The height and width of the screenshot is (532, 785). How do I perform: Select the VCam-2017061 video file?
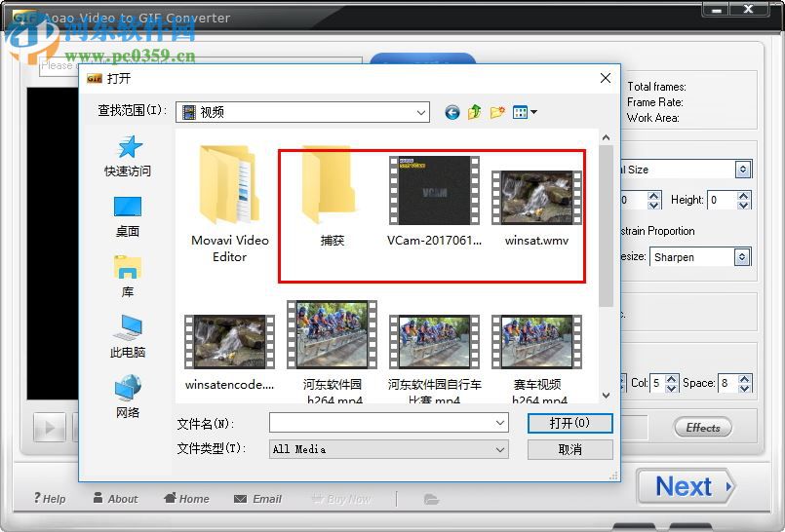(434, 201)
